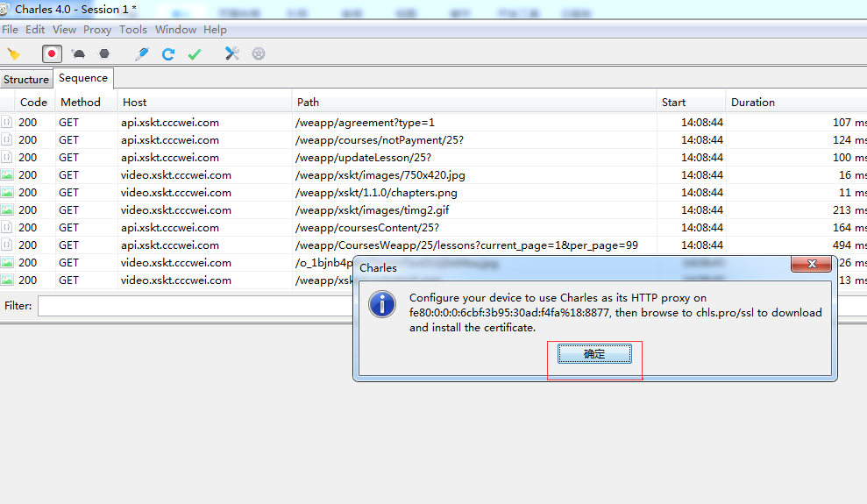Click the JSON icon of notPayment row
The image size is (867, 504).
tap(7, 140)
